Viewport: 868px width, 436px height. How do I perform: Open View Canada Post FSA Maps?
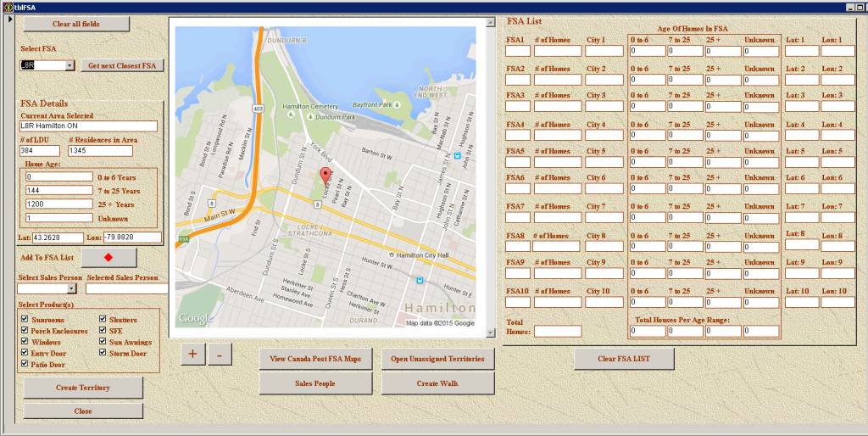pyautogui.click(x=315, y=359)
